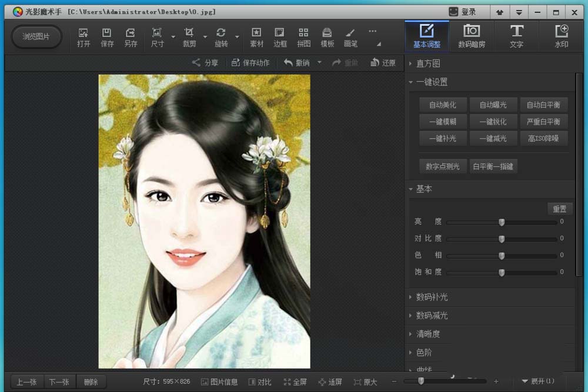Open the 展开(1) expand menu

tap(538, 381)
